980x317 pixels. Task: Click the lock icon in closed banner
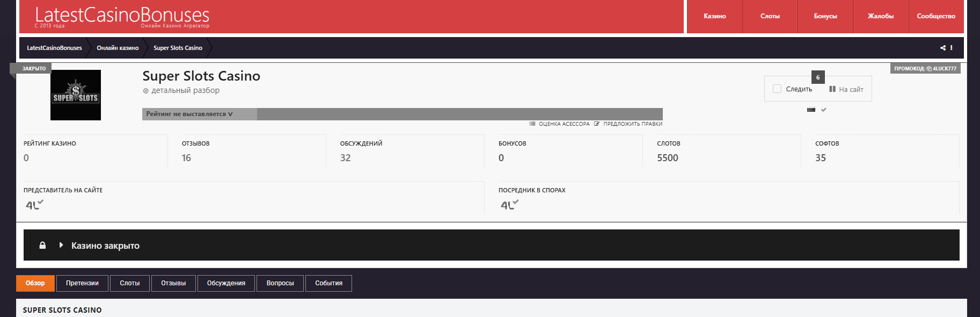click(42, 246)
